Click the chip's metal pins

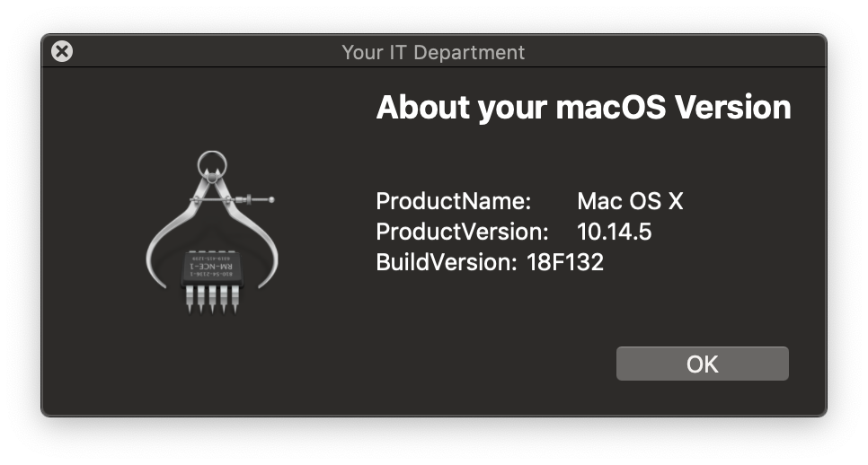[x=213, y=300]
